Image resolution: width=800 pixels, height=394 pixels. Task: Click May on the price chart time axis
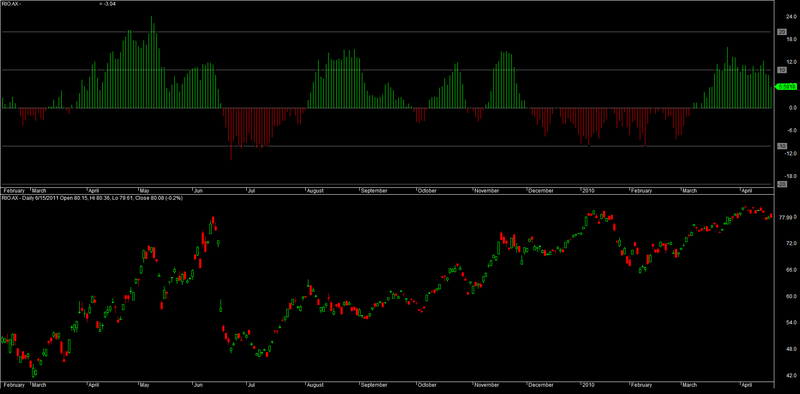144,384
